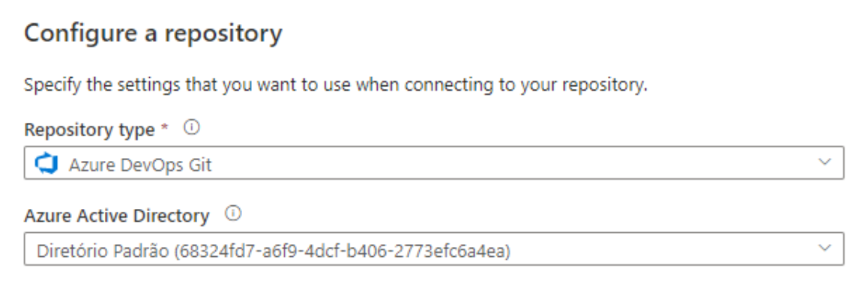This screenshot has height=292, width=868.
Task: Click the Azure DevOps logo icon in the dropdown
Action: coord(46,164)
